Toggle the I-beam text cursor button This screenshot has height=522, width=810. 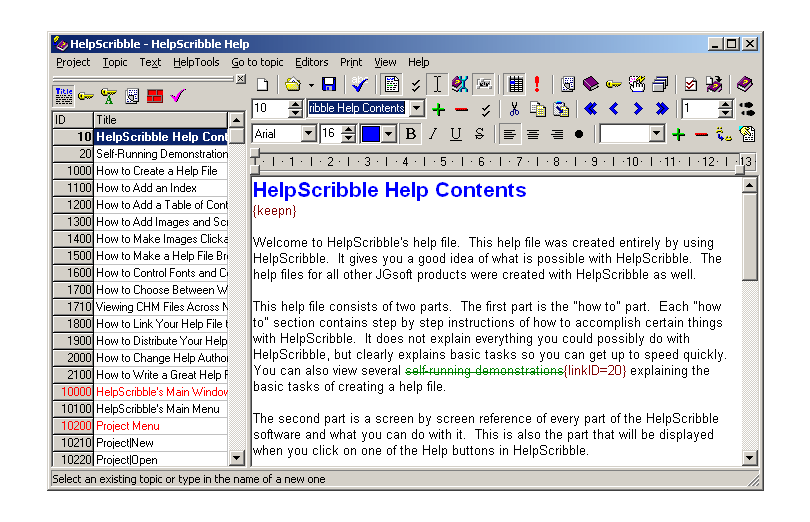[437, 84]
